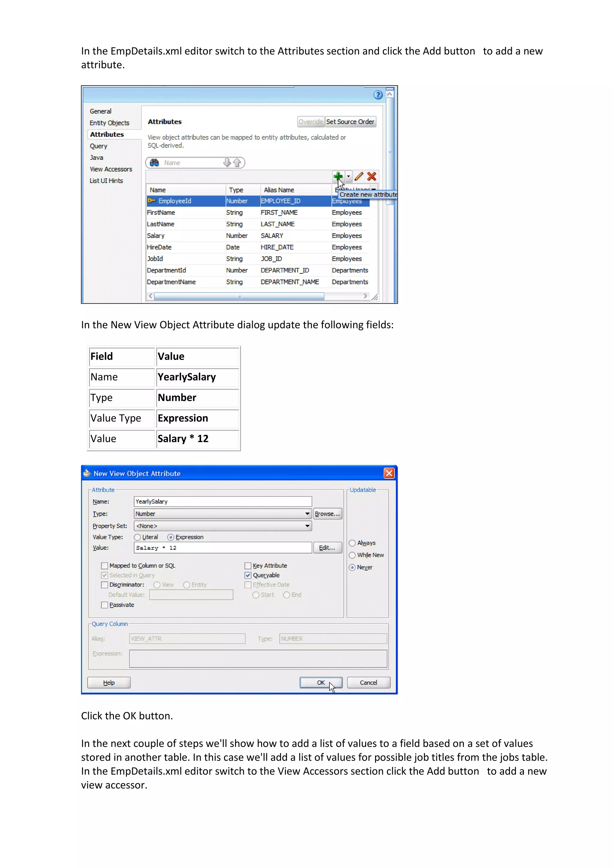Select the Entity Objects section
Viewport: 614px width, 868px height.
point(109,123)
